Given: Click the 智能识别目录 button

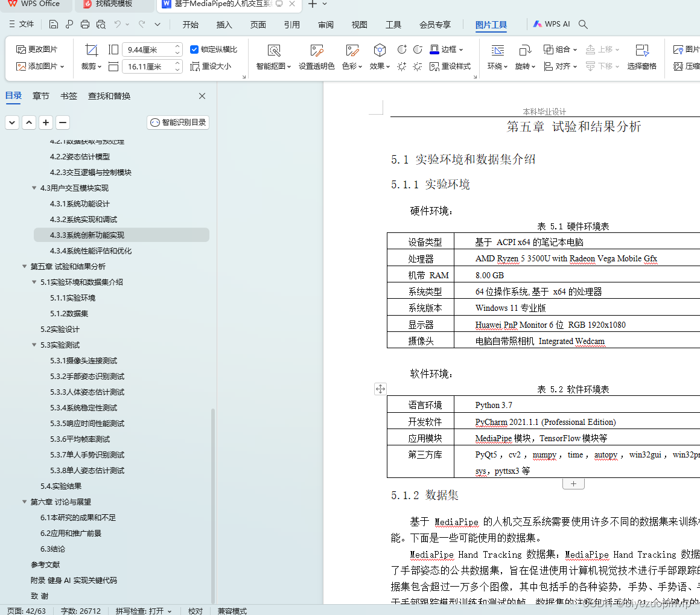Looking at the screenshot, I should [178, 123].
